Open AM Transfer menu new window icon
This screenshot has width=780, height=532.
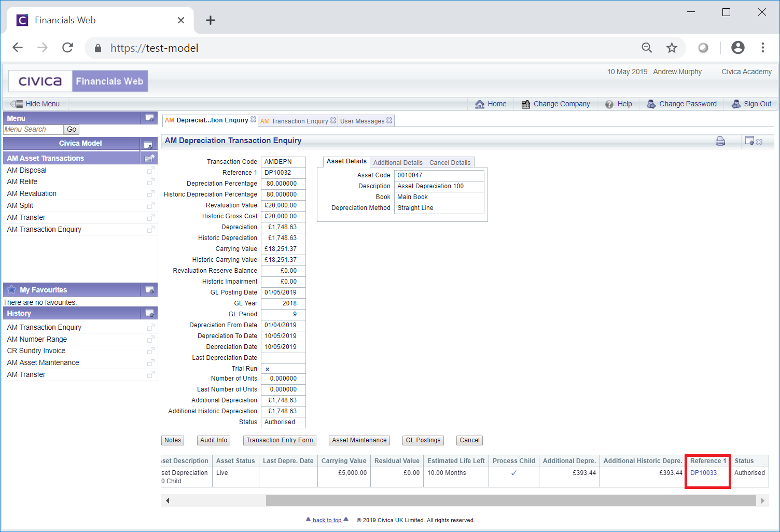150,218
